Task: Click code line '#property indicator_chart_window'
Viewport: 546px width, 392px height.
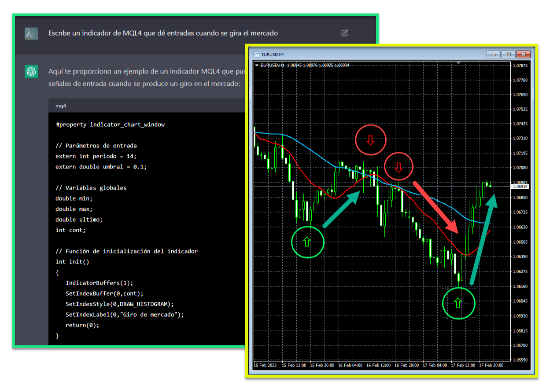Action: (110, 125)
